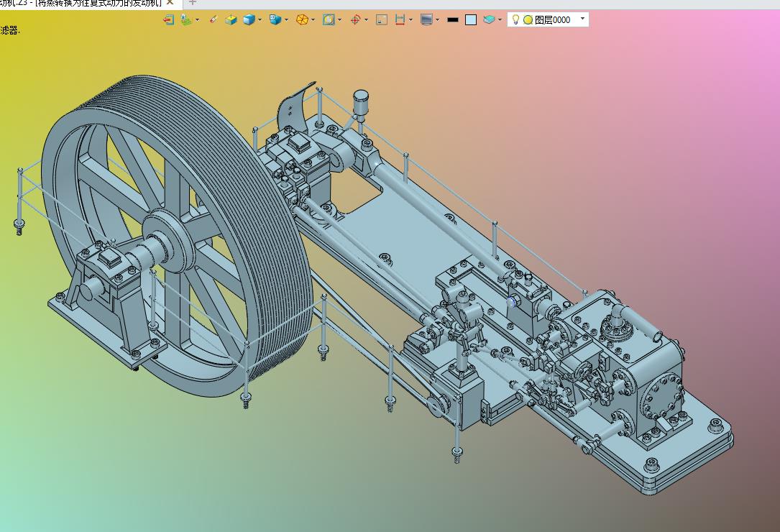Click the dimension measure icon
Viewport: 780px width, 532px height.
400,20
